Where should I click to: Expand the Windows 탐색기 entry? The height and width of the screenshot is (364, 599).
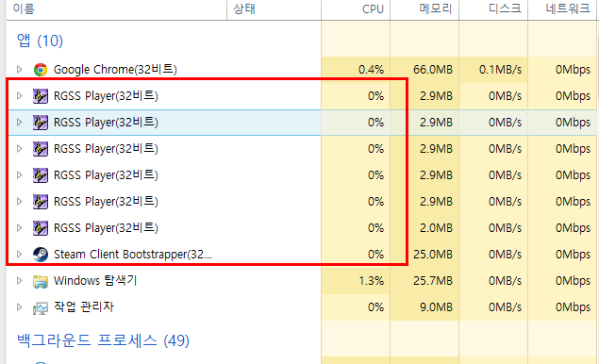[x=19, y=281]
